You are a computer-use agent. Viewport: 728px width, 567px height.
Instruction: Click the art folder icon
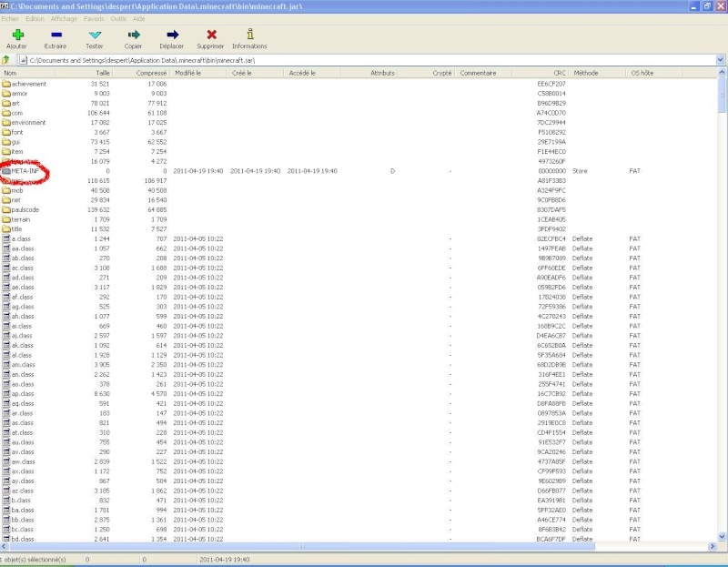6,104
